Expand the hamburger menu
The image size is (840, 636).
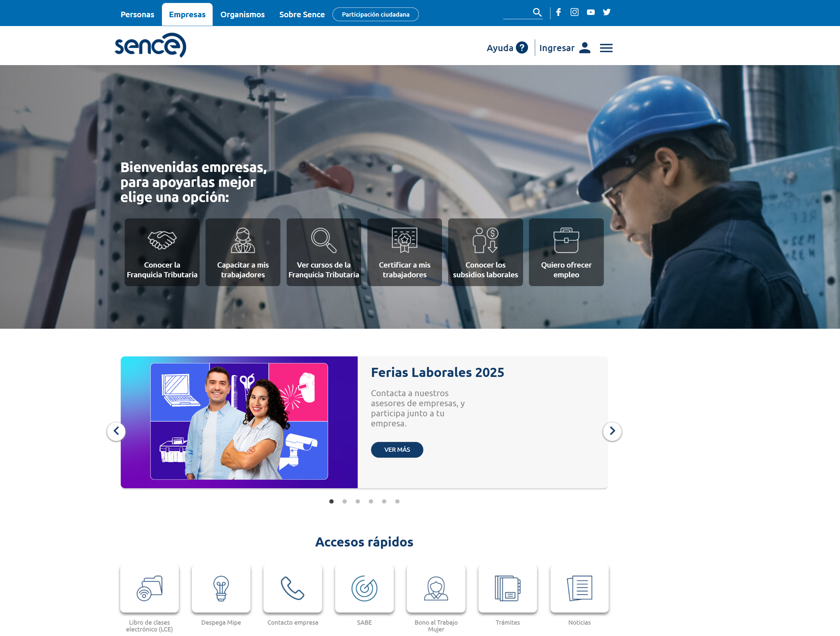click(x=606, y=48)
